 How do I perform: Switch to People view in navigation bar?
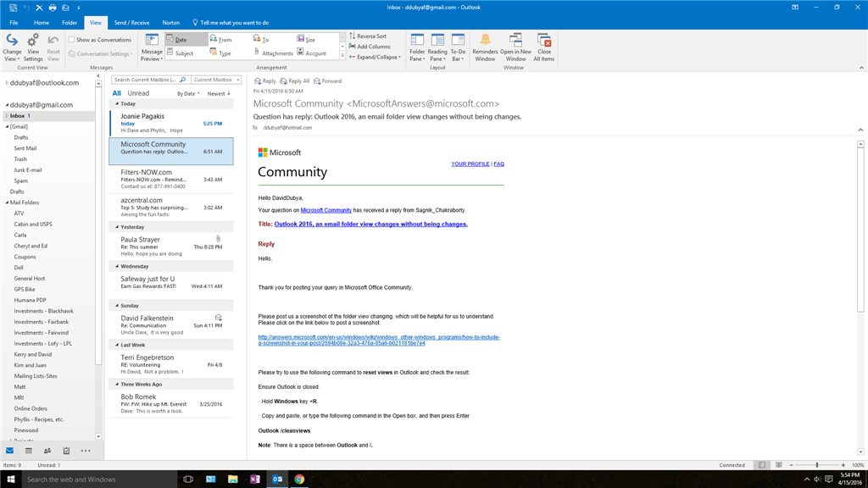[x=47, y=451]
